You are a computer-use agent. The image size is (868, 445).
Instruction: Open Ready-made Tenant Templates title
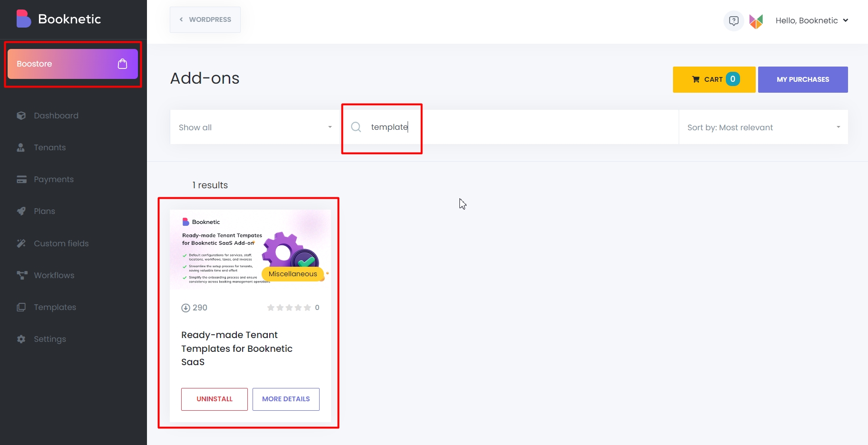tap(237, 348)
